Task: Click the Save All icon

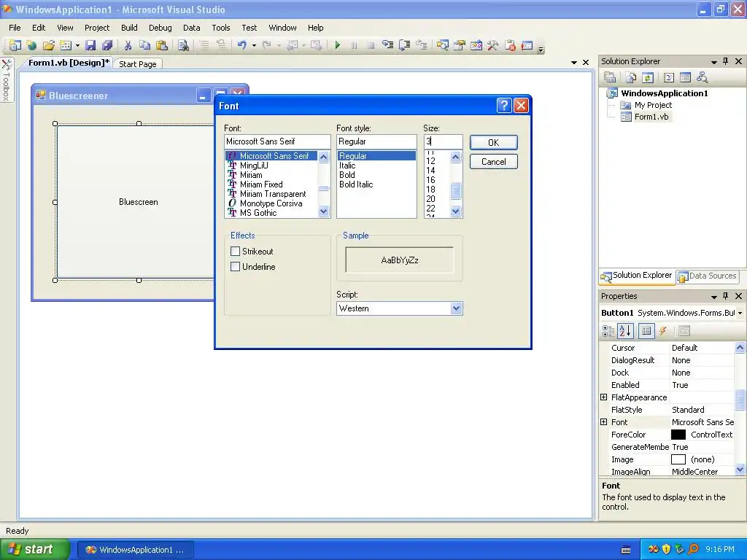Action: pyautogui.click(x=107, y=45)
